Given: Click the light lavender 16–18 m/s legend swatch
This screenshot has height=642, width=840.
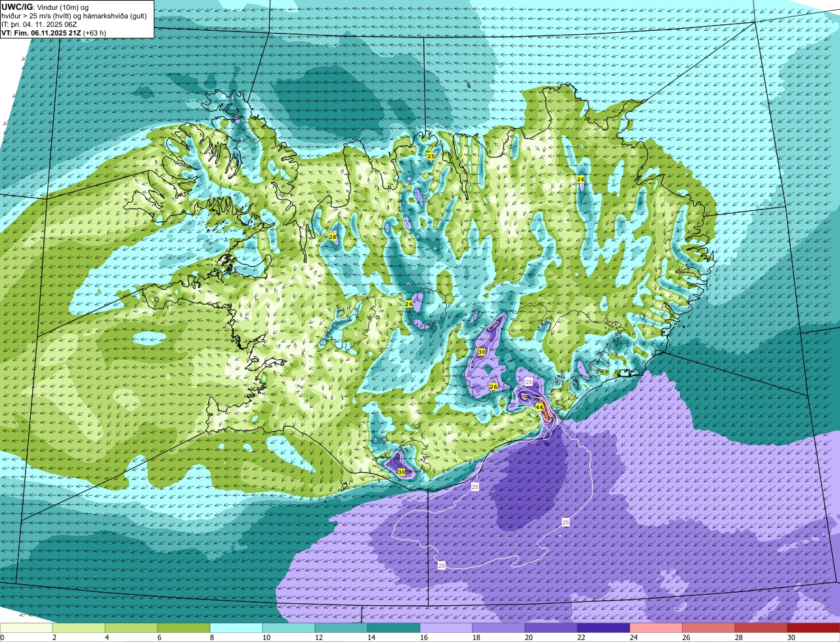Looking at the screenshot, I should pyautogui.click(x=446, y=628).
